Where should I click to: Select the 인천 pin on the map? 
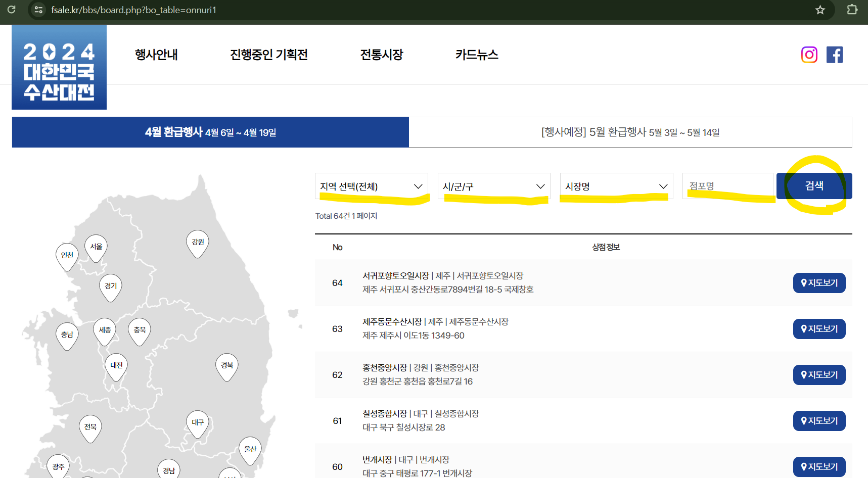pyautogui.click(x=66, y=254)
